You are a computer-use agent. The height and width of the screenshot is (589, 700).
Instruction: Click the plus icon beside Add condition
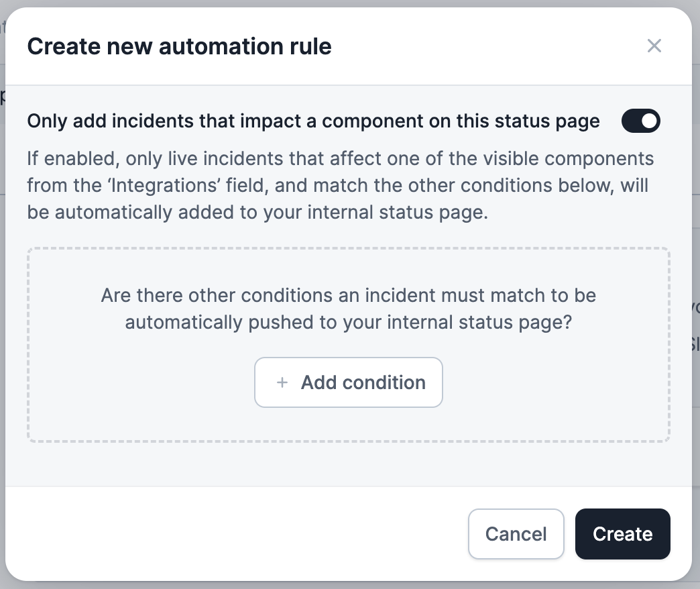tap(282, 382)
